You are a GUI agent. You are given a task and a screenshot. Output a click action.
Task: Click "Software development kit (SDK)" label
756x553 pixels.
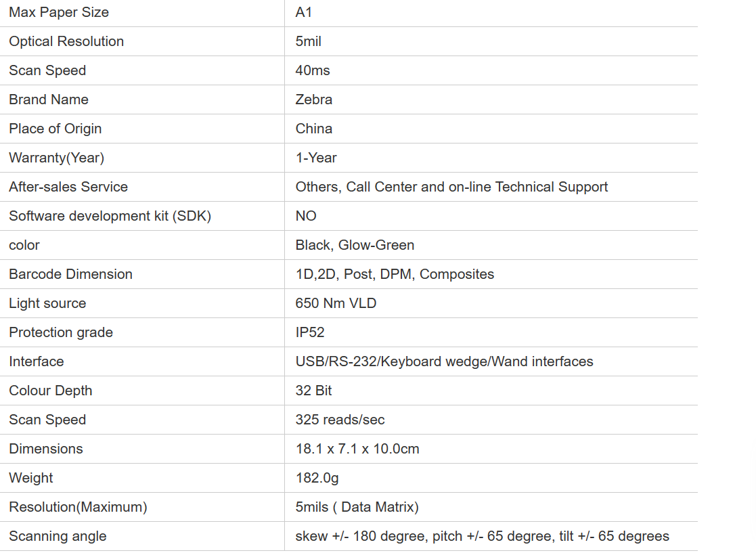[x=110, y=216]
